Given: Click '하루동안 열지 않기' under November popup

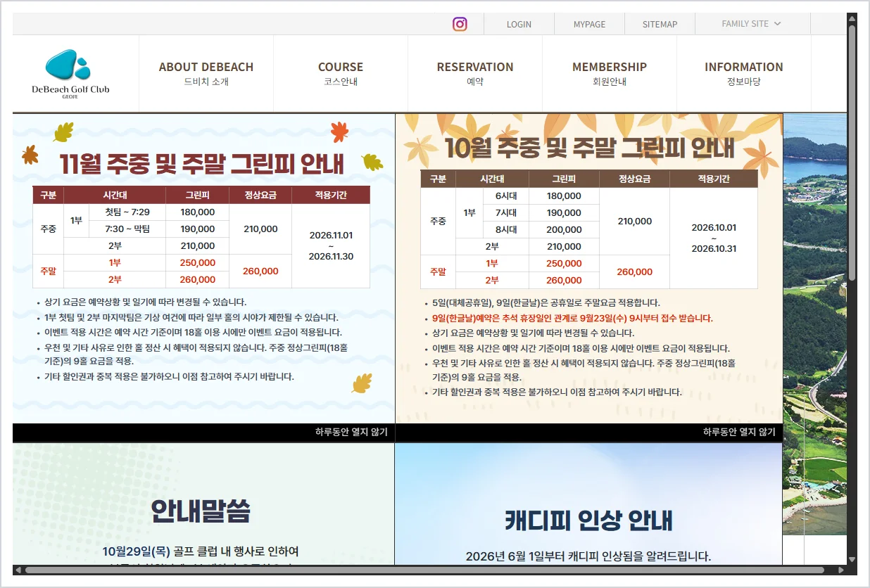Looking at the screenshot, I should [351, 432].
